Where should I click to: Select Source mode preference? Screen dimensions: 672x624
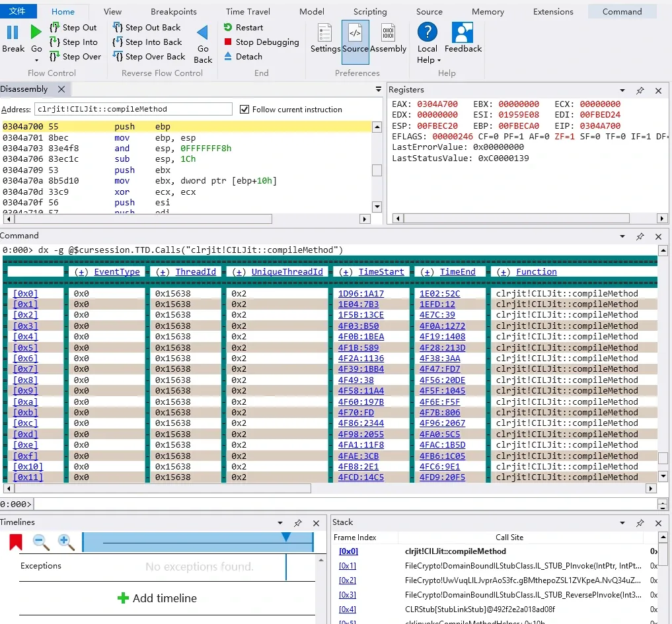[355, 42]
